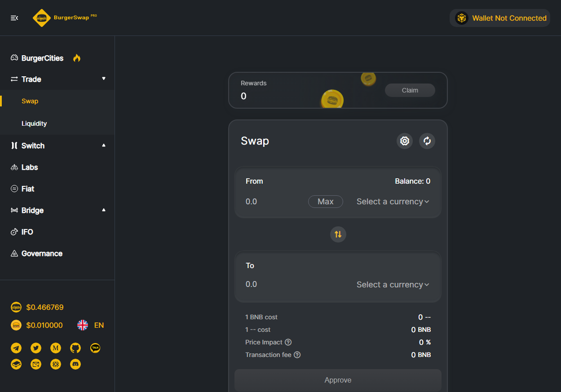Open Governance from the sidebar
The width and height of the screenshot is (561, 392).
point(42,253)
